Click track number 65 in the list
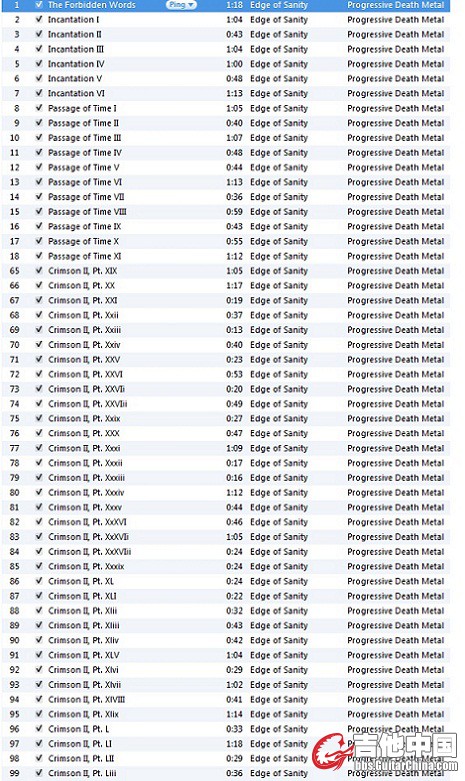Screen dimensions: 465x781 14,271
